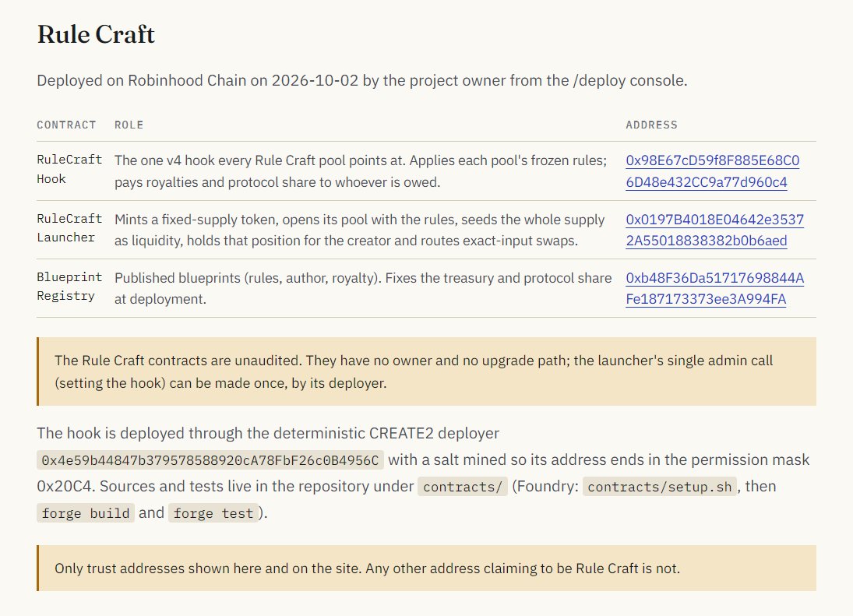Click the RuleCraft Launcher contract name
This screenshot has height=616, width=853.
[69, 228]
